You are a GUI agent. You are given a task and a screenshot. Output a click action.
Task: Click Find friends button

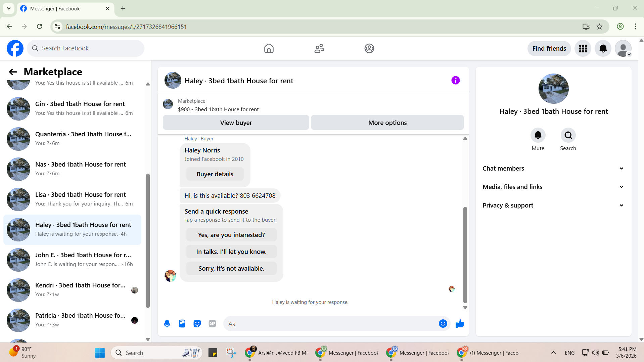coord(549,48)
